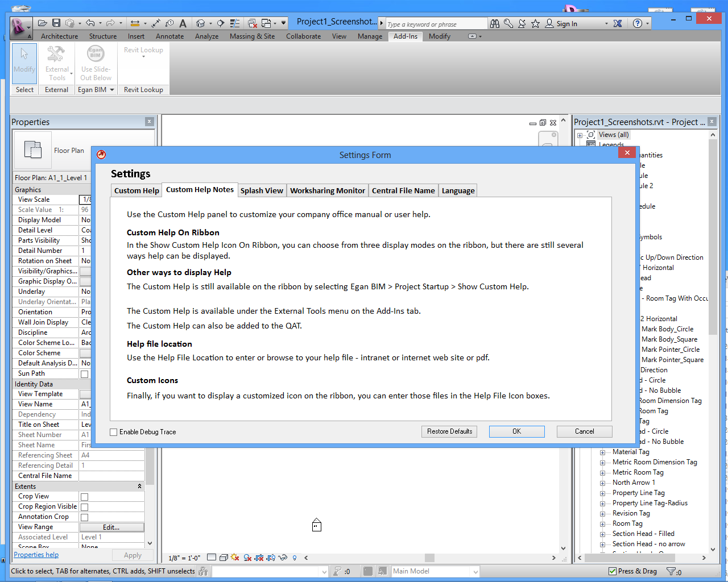The height and width of the screenshot is (582, 728).
Task: Click the Switch Windows icon
Action: (266, 23)
